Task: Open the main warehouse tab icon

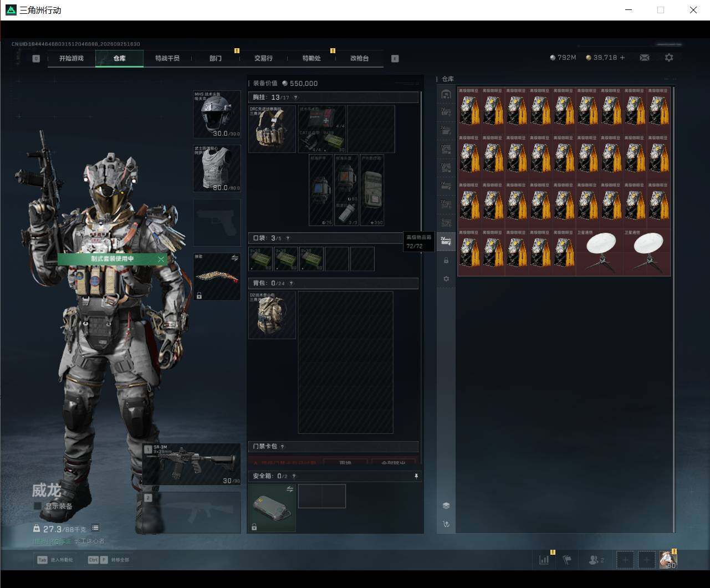Action: 446,94
